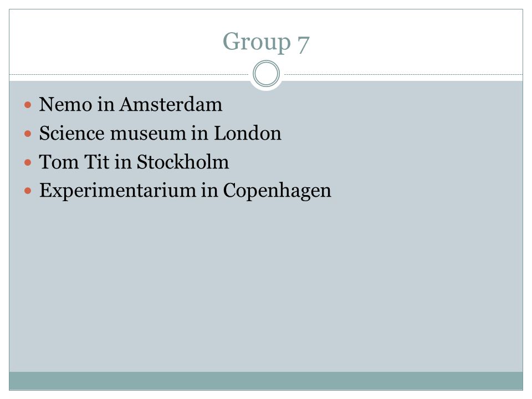
Task: Select the "Group 7" slide title
Action: (266, 42)
